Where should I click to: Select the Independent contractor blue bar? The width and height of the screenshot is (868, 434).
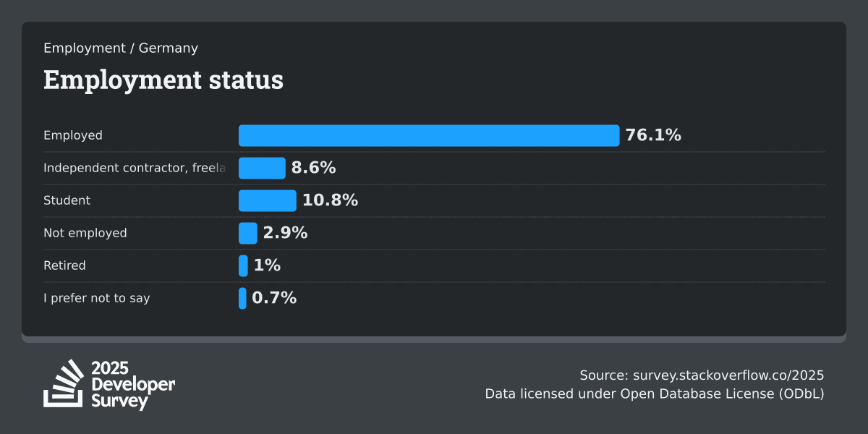pos(262,169)
